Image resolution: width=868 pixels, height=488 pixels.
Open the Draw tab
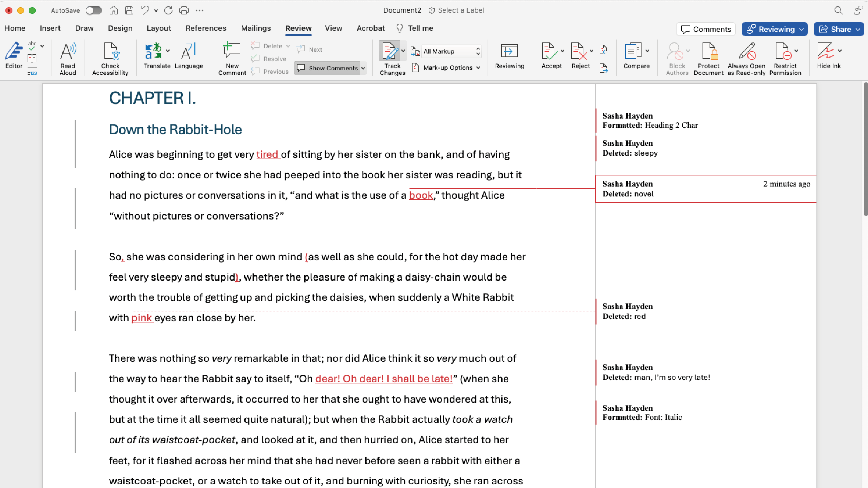coord(84,28)
